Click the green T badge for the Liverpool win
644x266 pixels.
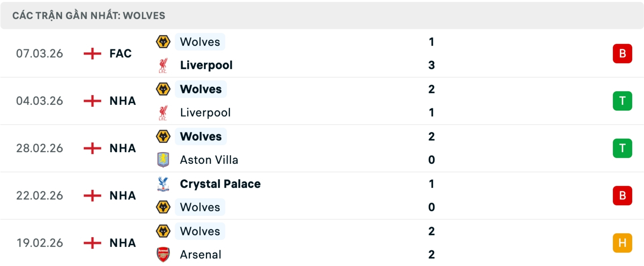pyautogui.click(x=622, y=101)
